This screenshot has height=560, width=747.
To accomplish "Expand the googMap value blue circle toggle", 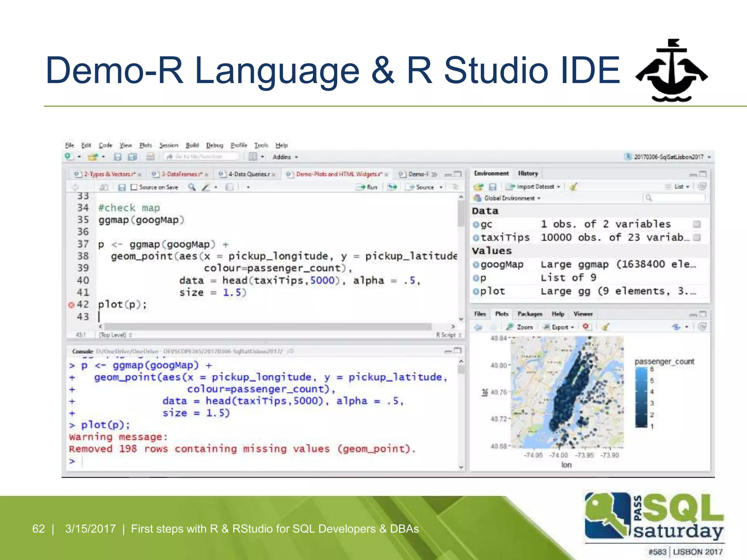I will click(x=476, y=265).
